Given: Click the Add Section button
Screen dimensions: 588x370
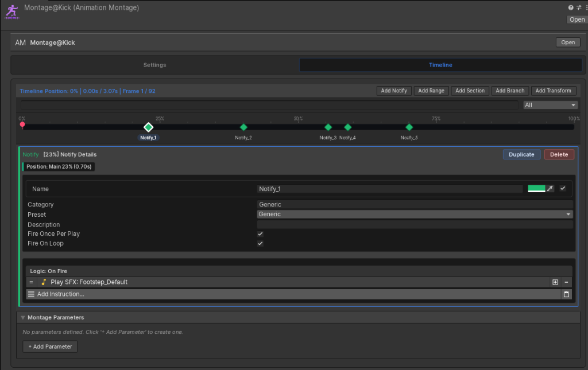Looking at the screenshot, I should 470,91.
